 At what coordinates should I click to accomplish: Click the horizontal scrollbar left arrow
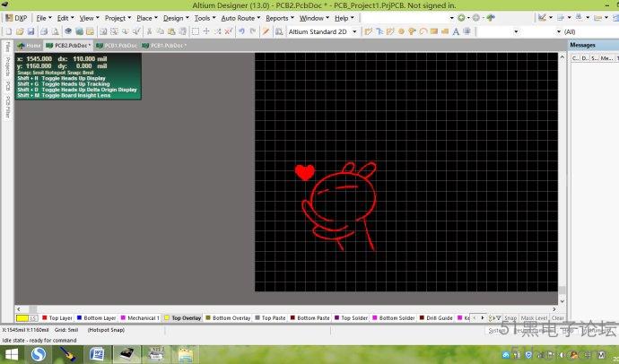(19, 309)
